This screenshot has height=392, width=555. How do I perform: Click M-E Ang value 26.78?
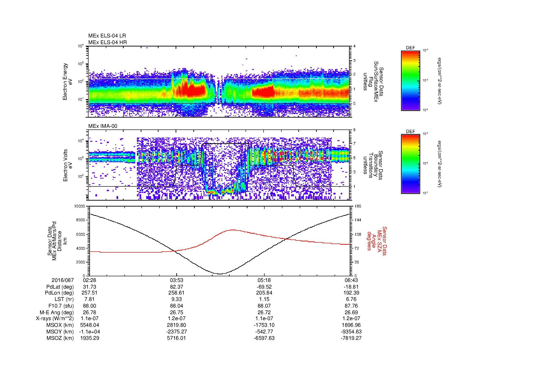pos(89,312)
